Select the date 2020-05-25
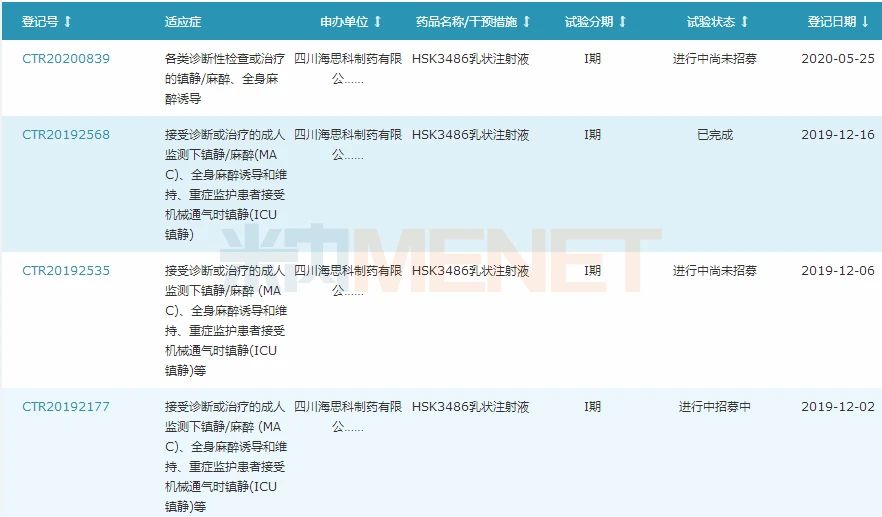882x517 pixels. (838, 59)
